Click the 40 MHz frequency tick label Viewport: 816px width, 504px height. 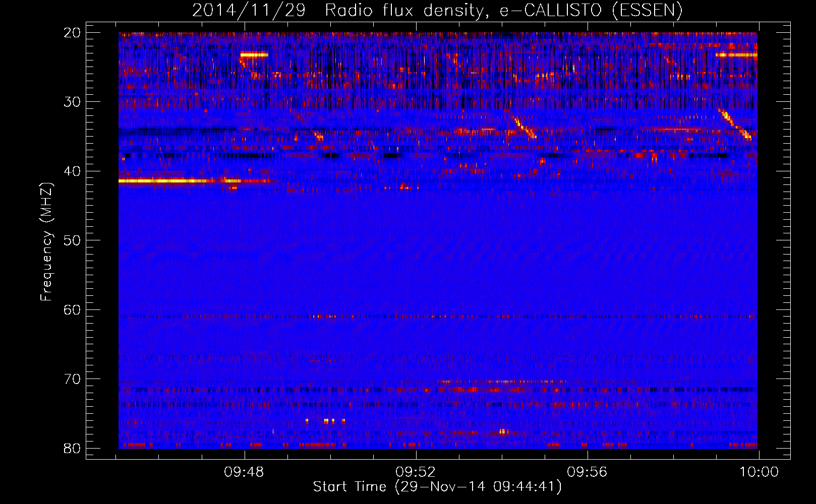pyautogui.click(x=72, y=171)
